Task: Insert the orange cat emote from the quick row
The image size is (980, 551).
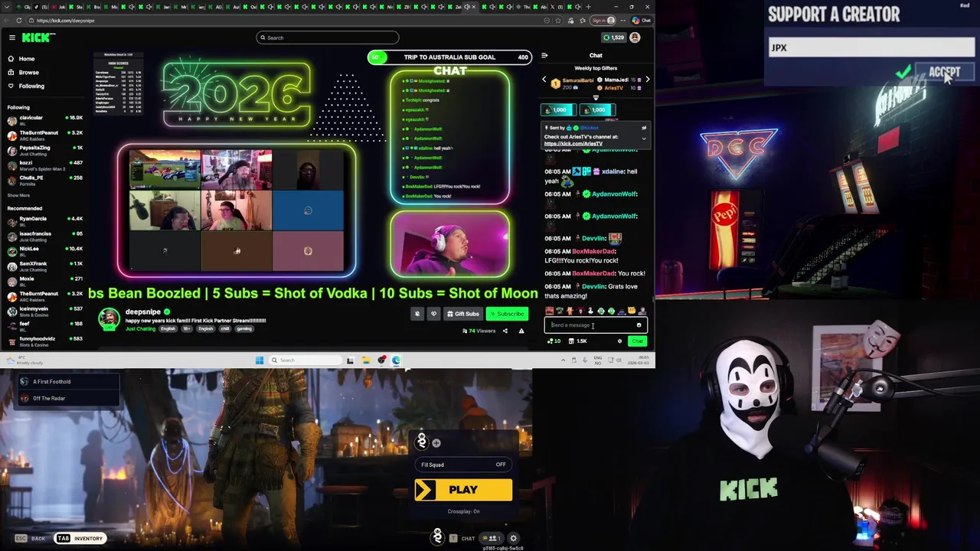Action: point(570,311)
